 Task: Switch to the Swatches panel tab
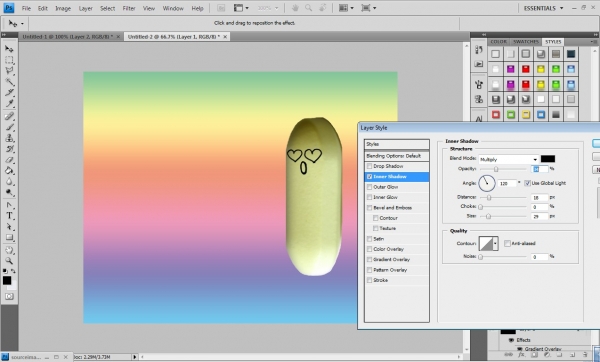(x=526, y=41)
